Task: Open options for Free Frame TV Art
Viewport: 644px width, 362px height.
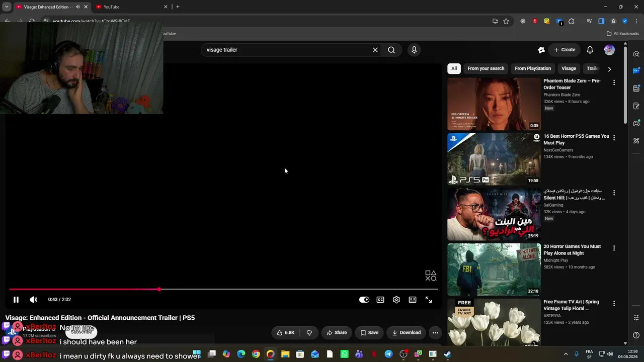Action: coord(614,304)
